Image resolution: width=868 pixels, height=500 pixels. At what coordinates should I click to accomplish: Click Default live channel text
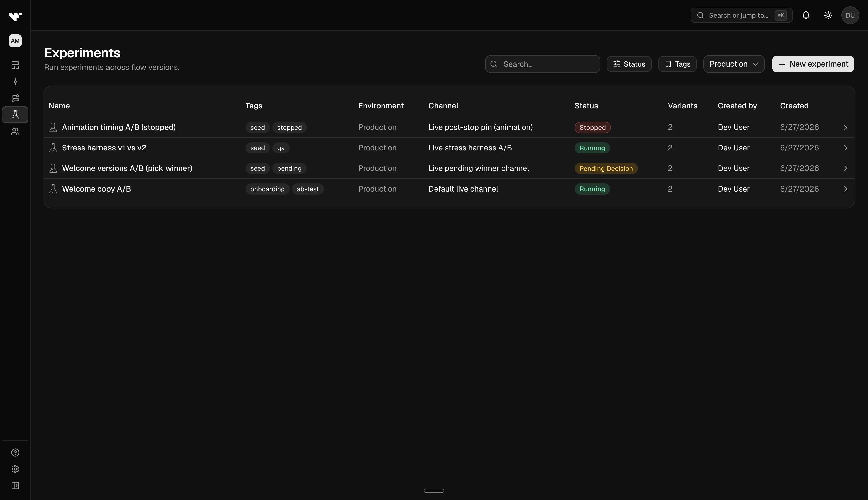tap(463, 189)
